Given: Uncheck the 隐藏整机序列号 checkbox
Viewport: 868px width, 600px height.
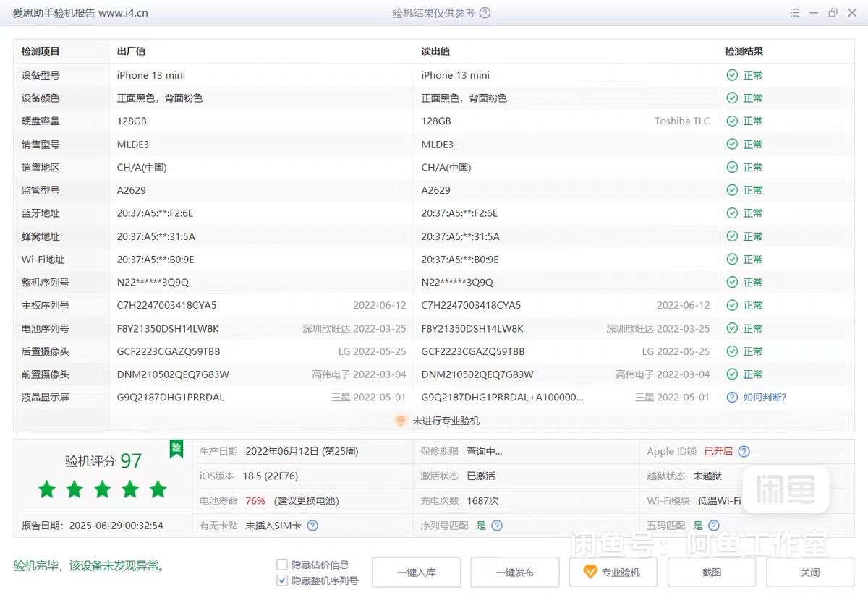Looking at the screenshot, I should coord(282,580).
